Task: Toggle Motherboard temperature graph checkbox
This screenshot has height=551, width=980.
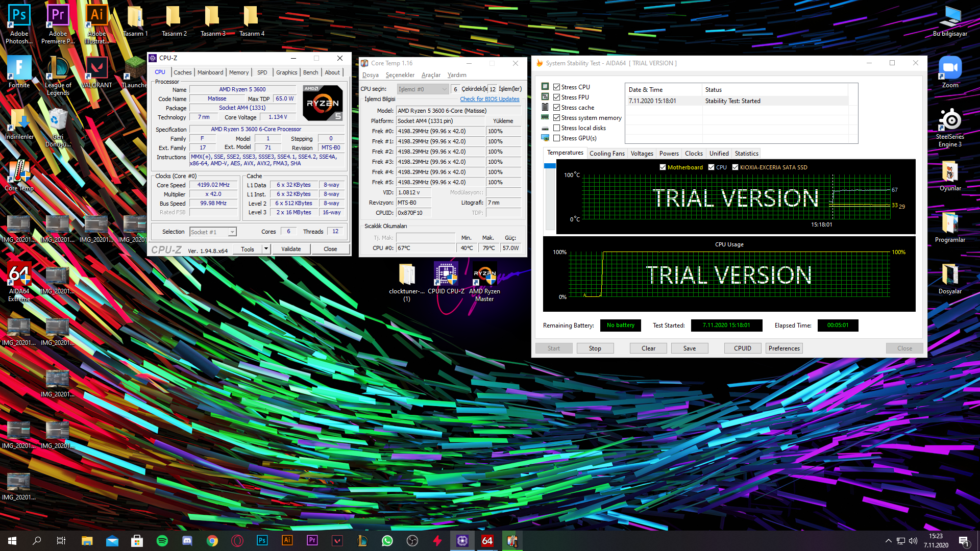Action: tap(663, 167)
